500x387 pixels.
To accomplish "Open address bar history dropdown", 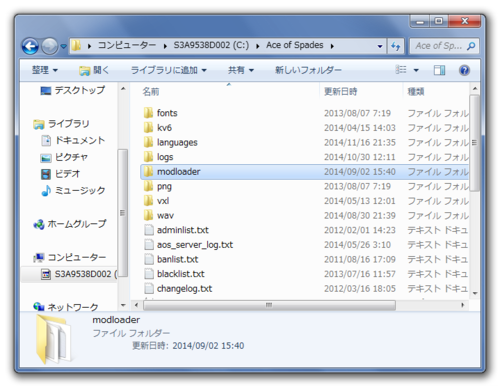I will point(380,46).
